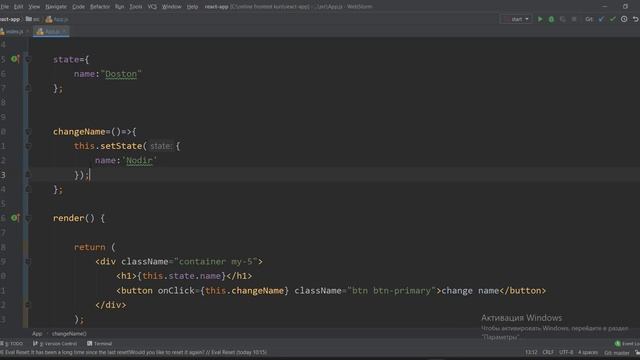Viewport: 640px width, 360px height.
Task: Open the VCS menu
Action: 152,7
